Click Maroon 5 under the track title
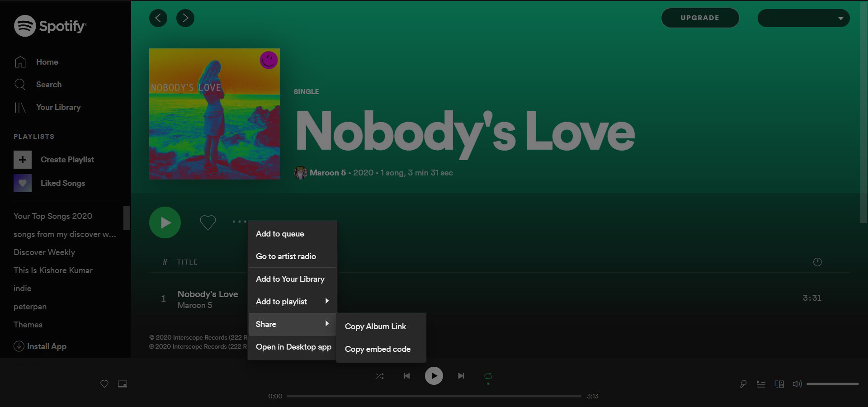 [x=195, y=305]
